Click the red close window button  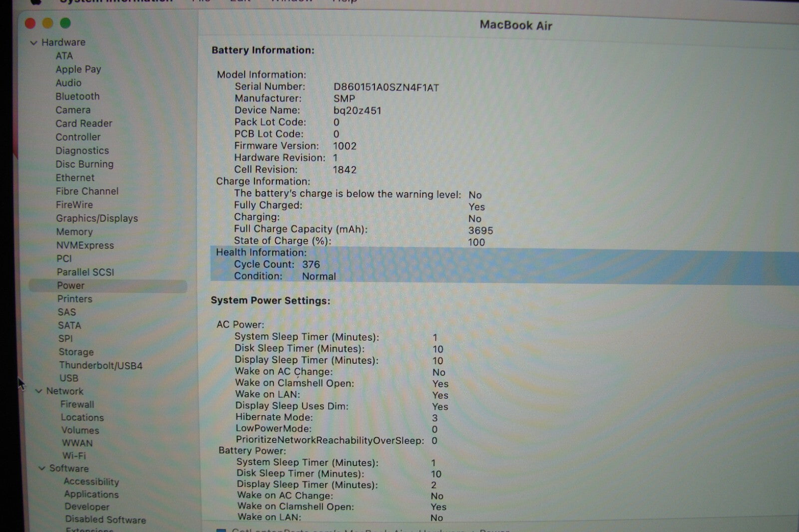pyautogui.click(x=30, y=23)
